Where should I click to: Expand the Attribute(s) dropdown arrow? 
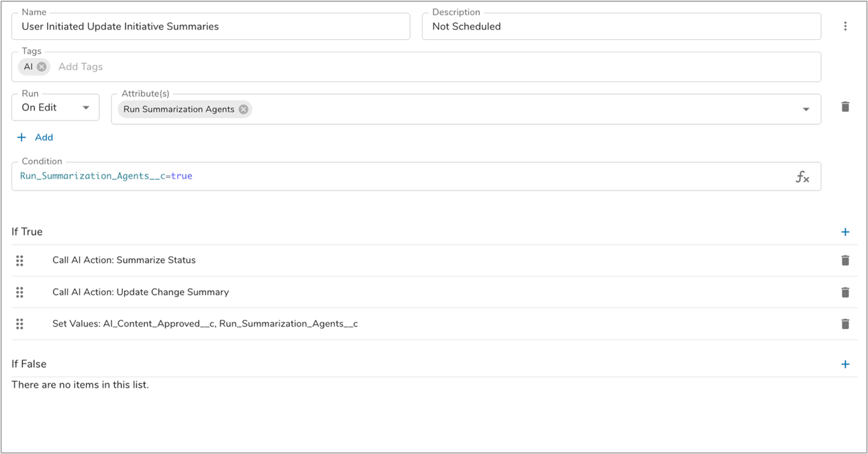(x=806, y=109)
